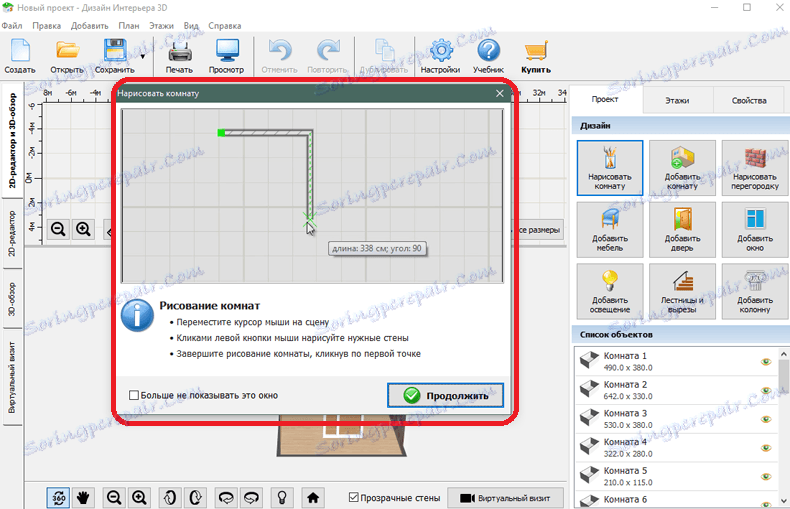The image size is (790, 509).
Task: Select the 3D-обзор vertical tab
Action: click(x=12, y=299)
